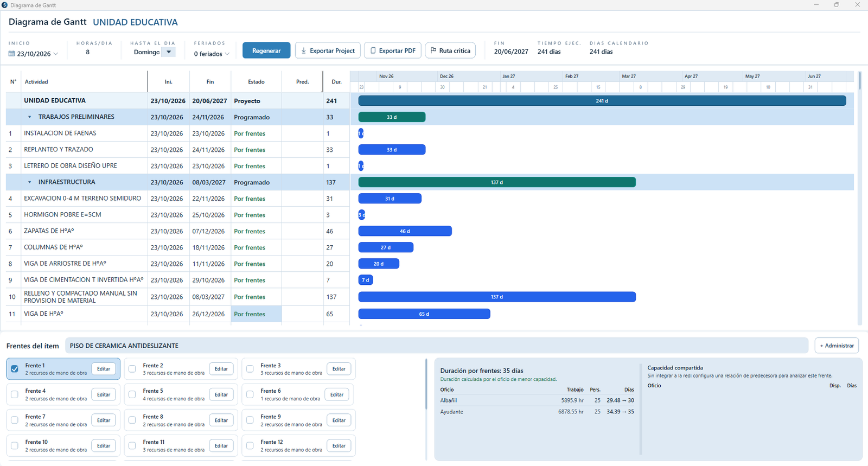Open the Inicio date dropdown chevron
Image resolution: width=868 pixels, height=466 pixels.
tap(56, 54)
